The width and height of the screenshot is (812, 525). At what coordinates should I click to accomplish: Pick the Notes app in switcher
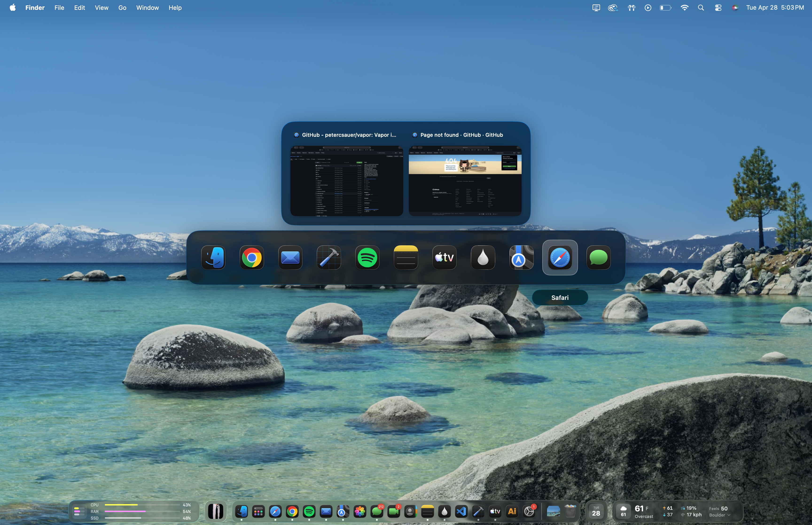pos(406,258)
